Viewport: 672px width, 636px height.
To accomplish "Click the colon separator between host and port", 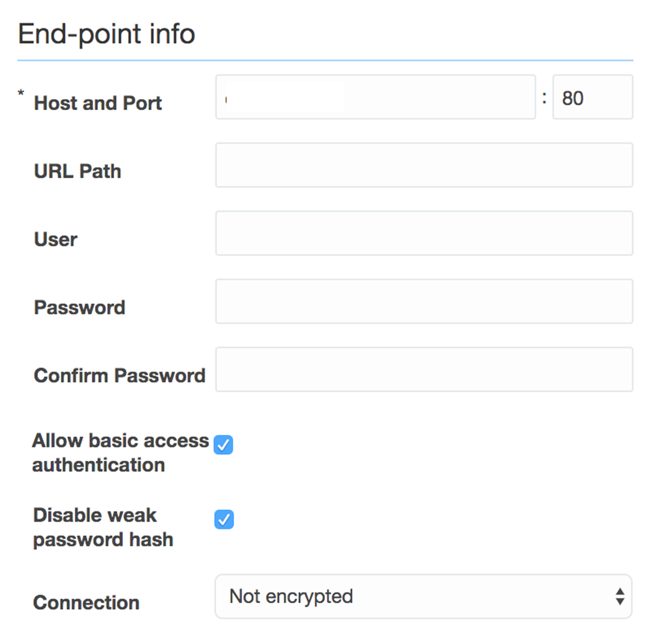I will click(x=544, y=97).
